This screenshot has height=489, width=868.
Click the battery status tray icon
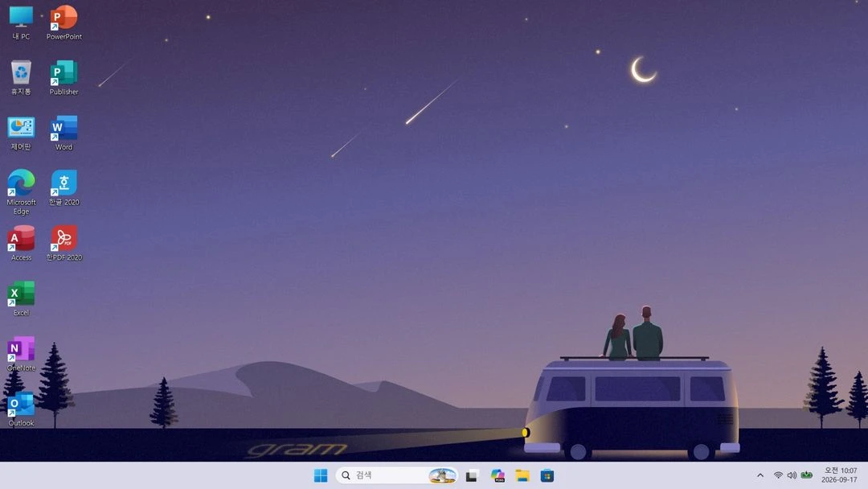pyautogui.click(x=807, y=475)
